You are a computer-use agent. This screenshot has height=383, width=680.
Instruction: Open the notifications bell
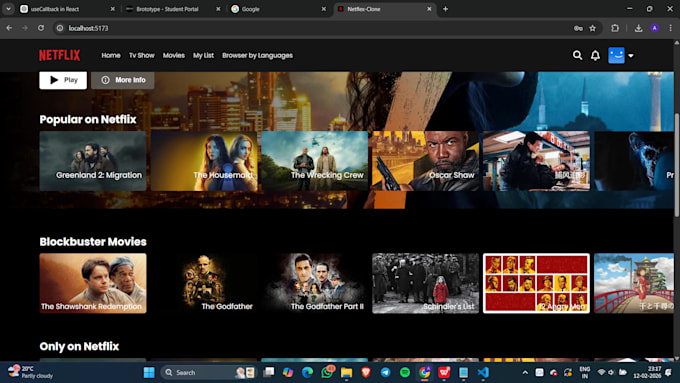pos(595,56)
